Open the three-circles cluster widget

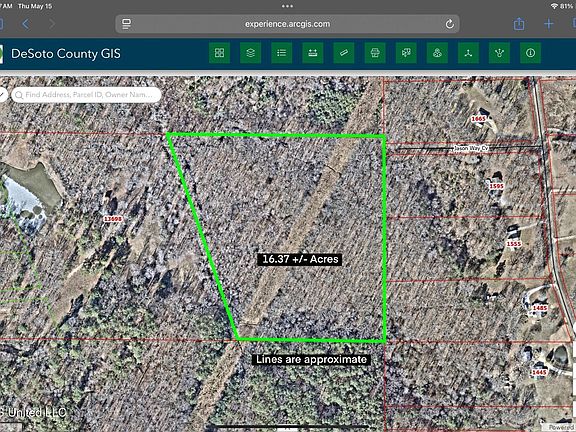click(x=437, y=53)
